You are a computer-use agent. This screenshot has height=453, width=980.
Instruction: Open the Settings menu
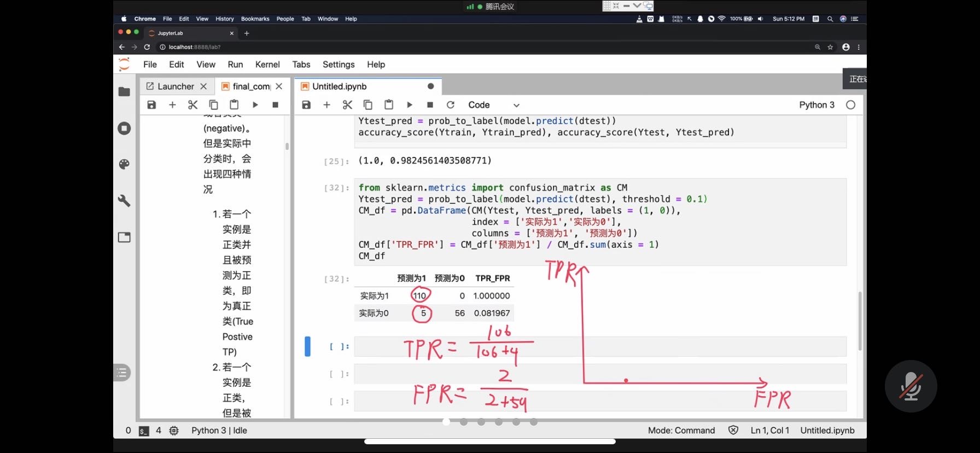tap(339, 65)
